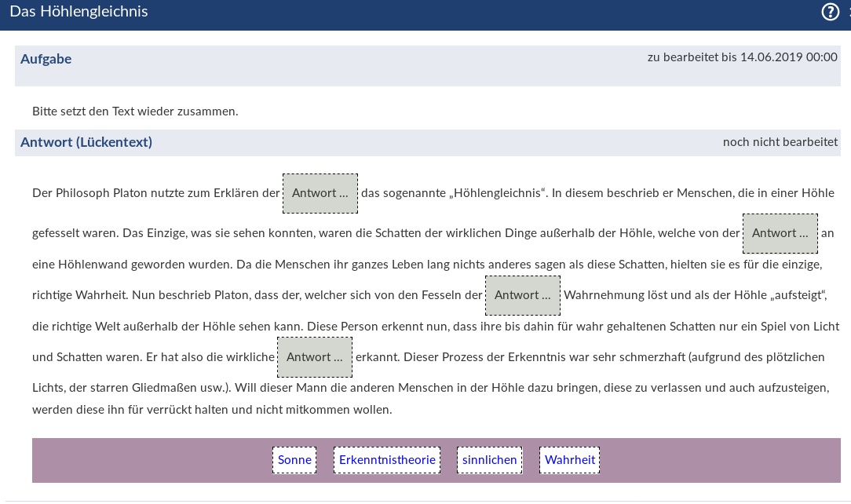Screen dimensions: 851x504
Task: Click the 'Antwort (Lückentext)' section heading
Action: 86,142
